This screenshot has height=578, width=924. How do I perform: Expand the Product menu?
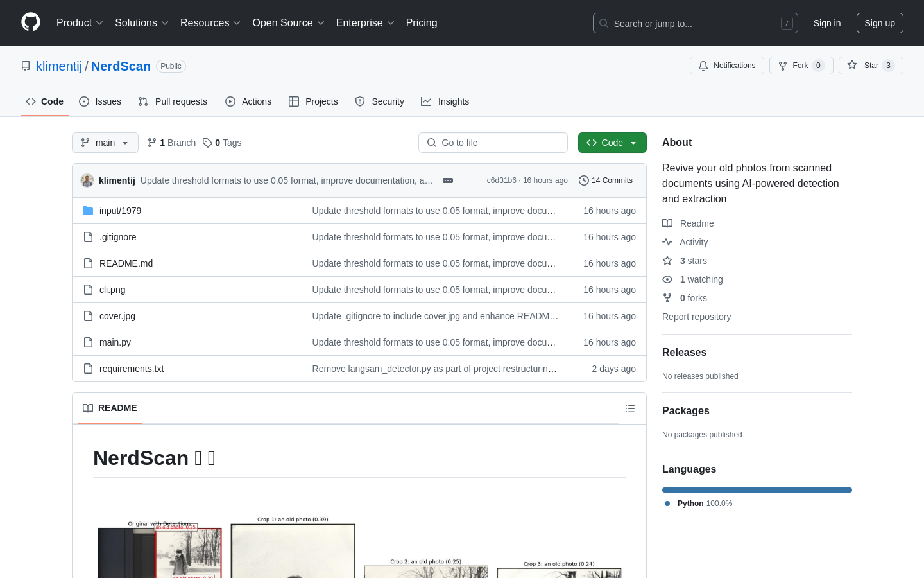80,22
